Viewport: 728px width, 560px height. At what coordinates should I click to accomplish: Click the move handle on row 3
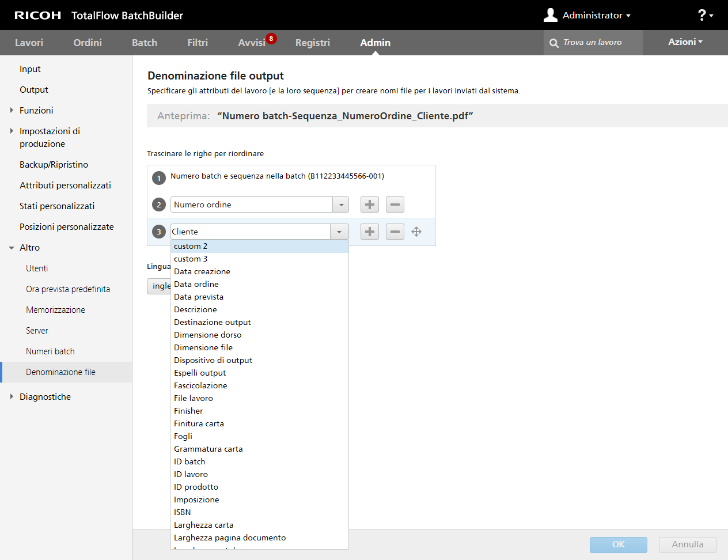click(x=416, y=232)
